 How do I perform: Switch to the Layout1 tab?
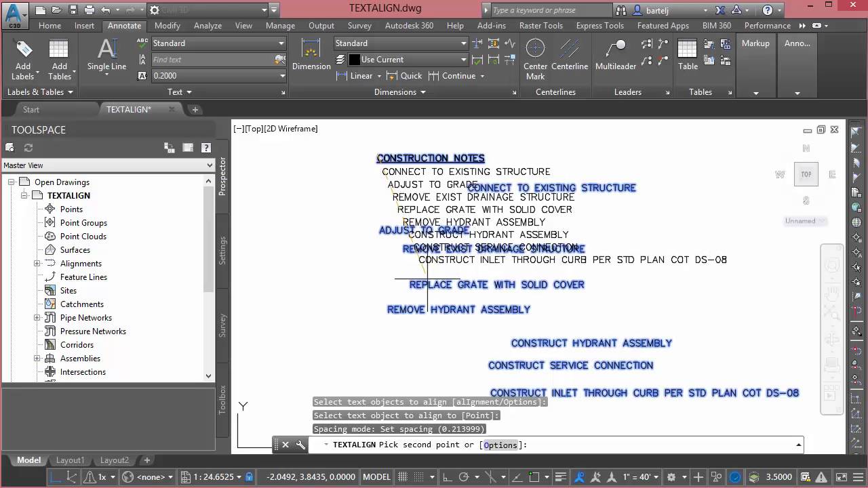point(70,460)
